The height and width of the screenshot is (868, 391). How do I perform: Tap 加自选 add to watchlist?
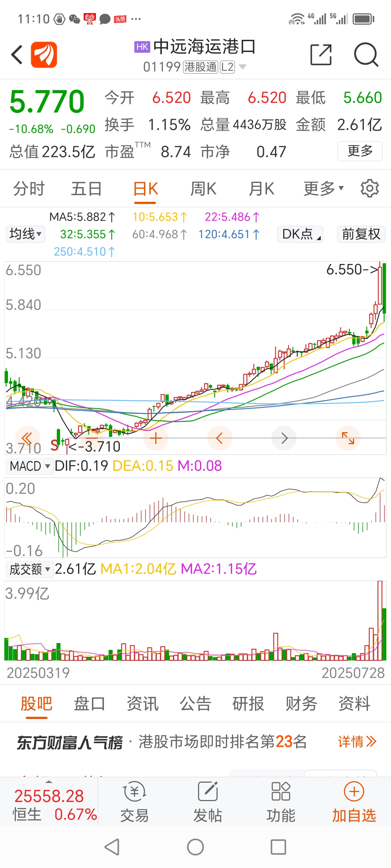pos(354,802)
